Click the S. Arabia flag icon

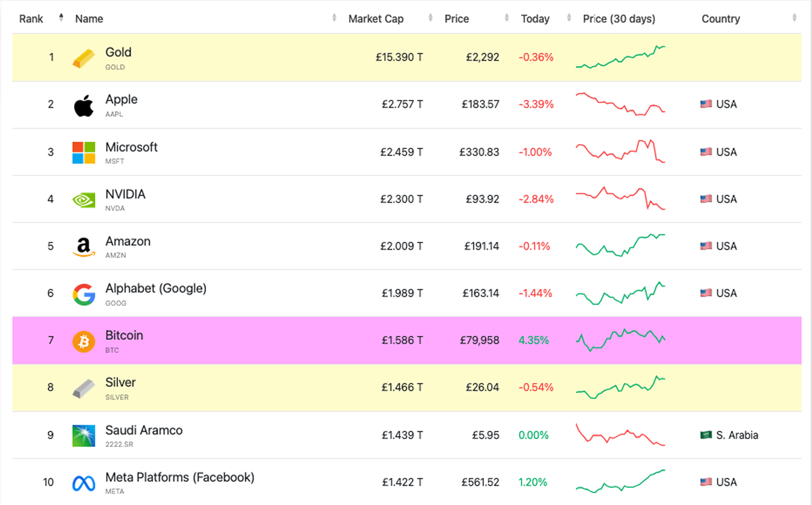click(x=706, y=435)
